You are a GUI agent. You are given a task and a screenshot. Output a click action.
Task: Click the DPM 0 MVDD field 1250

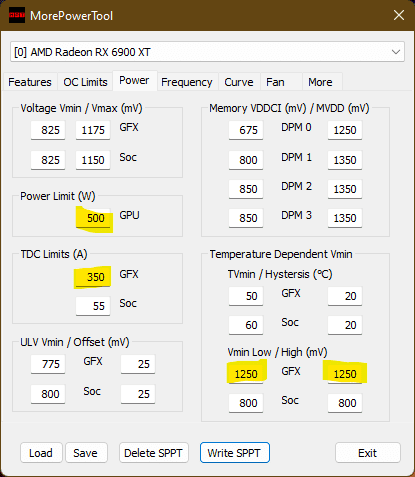click(345, 130)
